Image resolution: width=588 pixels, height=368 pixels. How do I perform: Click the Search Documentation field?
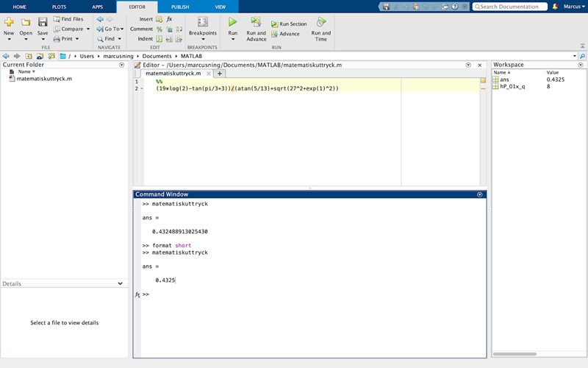(512, 7)
